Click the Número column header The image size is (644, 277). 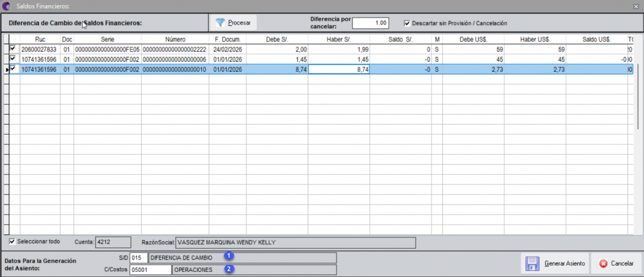click(x=175, y=40)
